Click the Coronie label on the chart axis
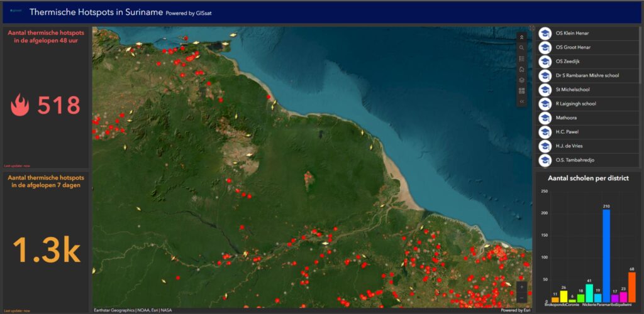The image size is (644, 314). [572, 305]
